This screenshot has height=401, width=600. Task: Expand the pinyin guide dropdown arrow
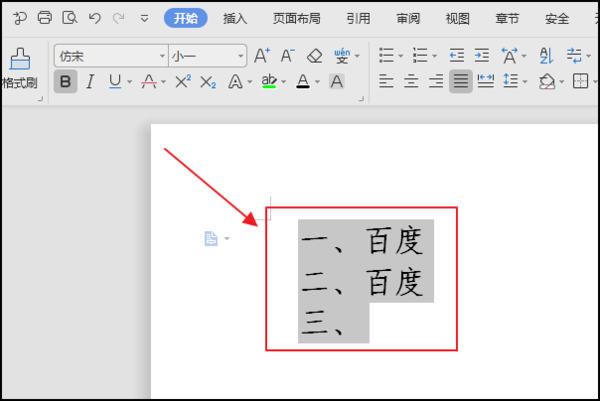coord(357,56)
